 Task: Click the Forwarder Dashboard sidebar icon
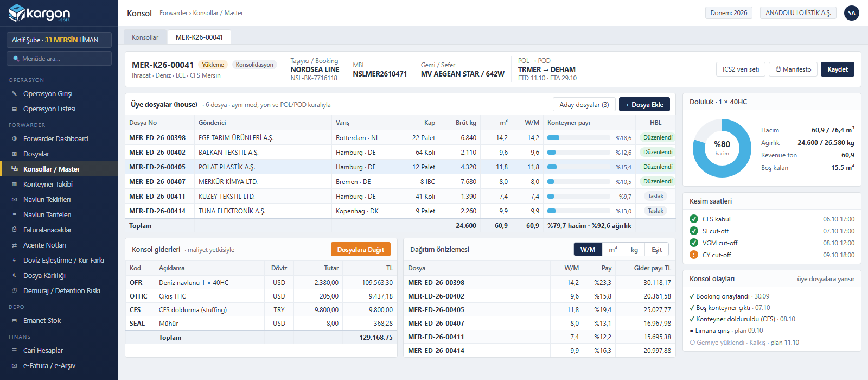[15, 139]
